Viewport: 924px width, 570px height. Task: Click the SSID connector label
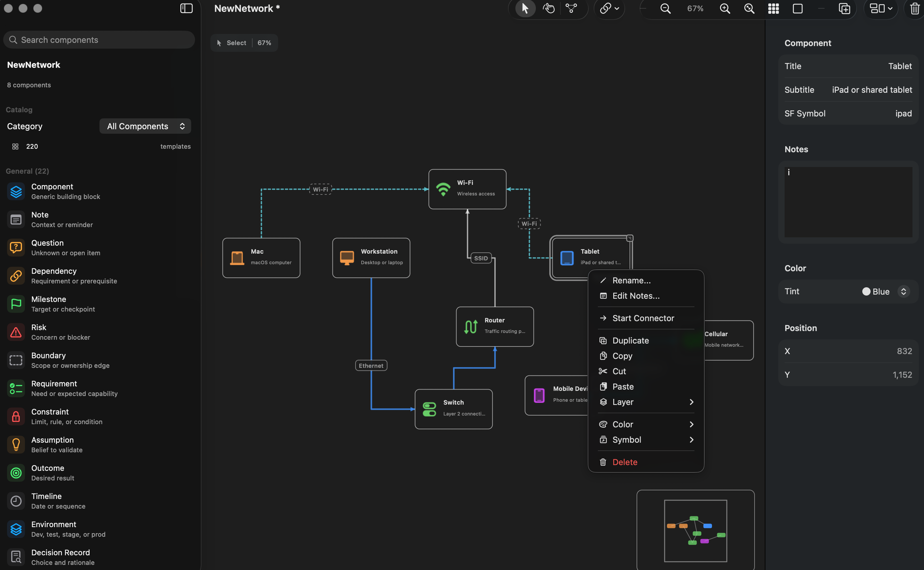[481, 258]
